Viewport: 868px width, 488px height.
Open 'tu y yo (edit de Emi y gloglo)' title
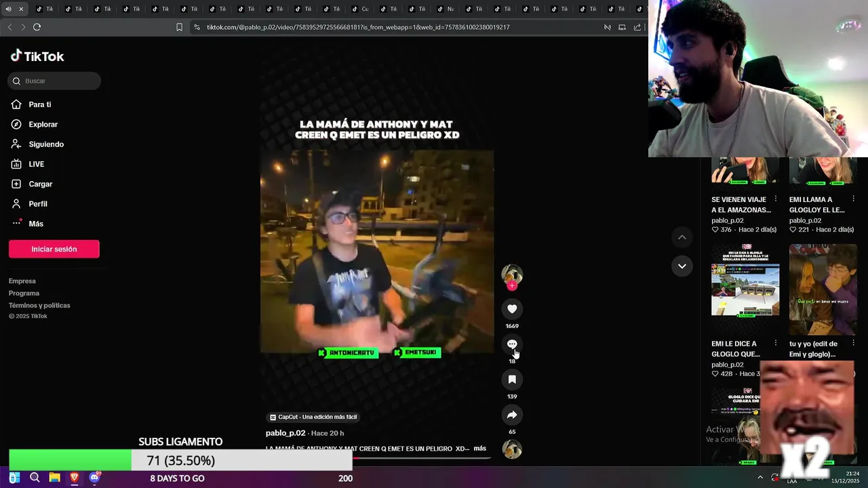coord(814,349)
